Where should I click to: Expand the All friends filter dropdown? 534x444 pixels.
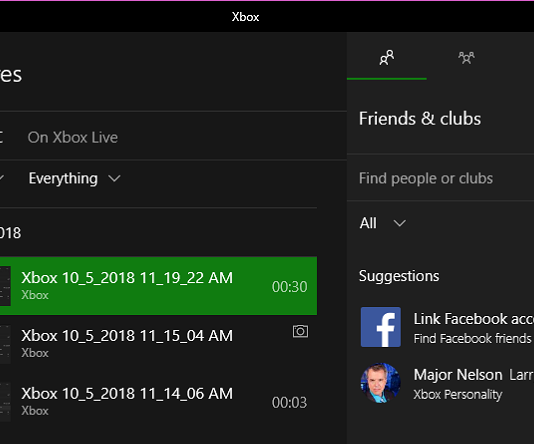[x=383, y=223]
